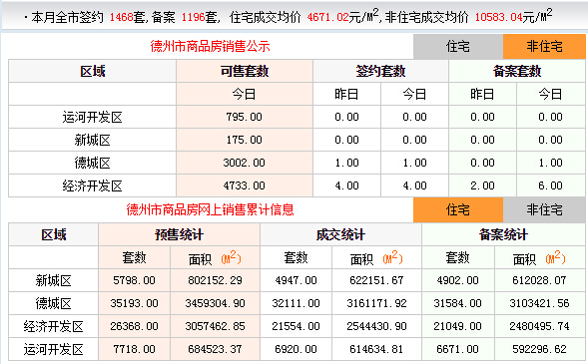Image resolution: width=588 pixels, height=364 pixels.
Task: Click the 成交统计 header
Action: click(x=340, y=234)
